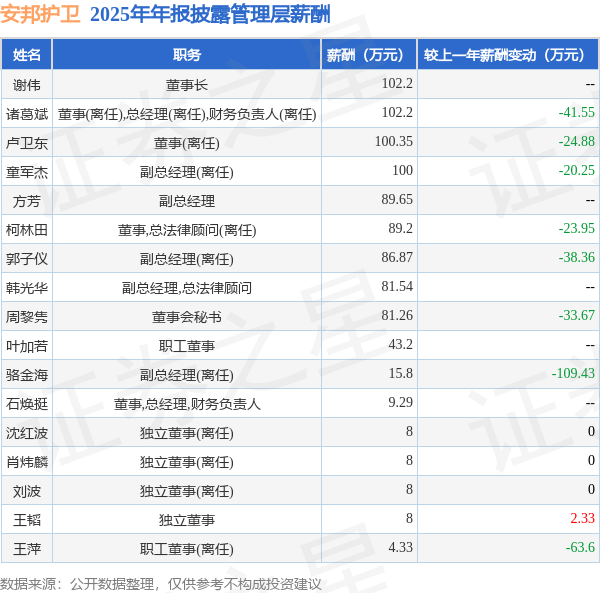Select 周黎隽's position 董事会秘书
Screen dimensions: 600x593
coord(186,316)
